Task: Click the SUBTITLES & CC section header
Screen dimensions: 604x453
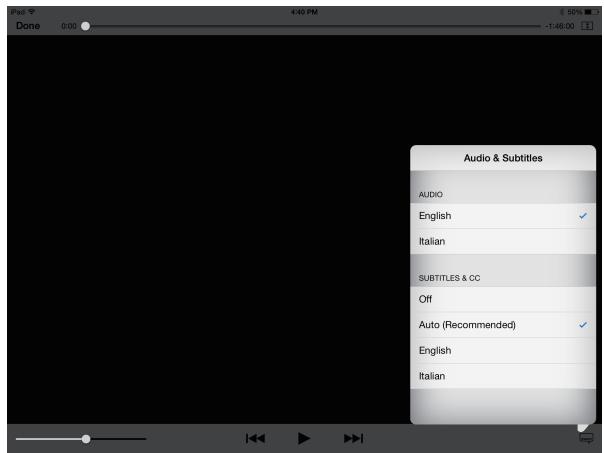Action: [x=449, y=278]
